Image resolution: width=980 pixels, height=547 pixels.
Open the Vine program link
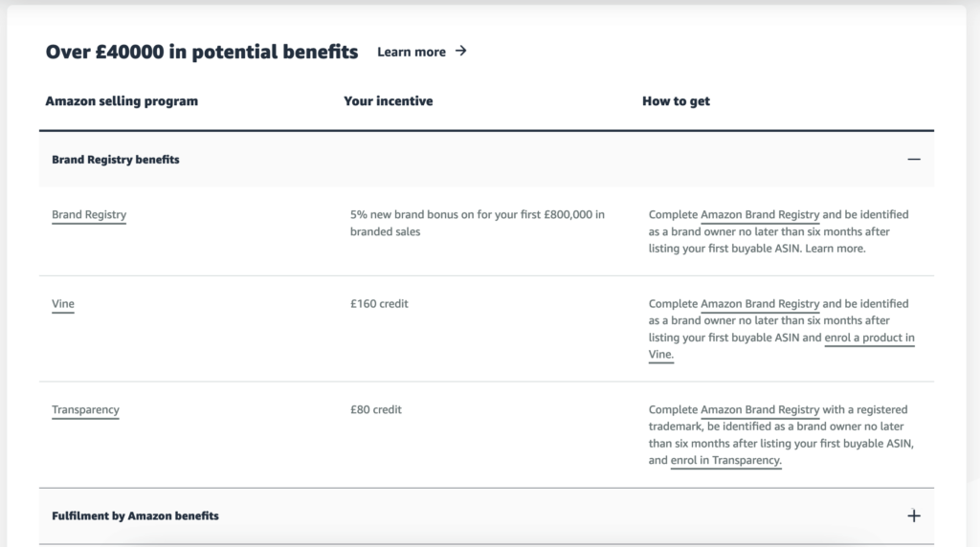[63, 304]
